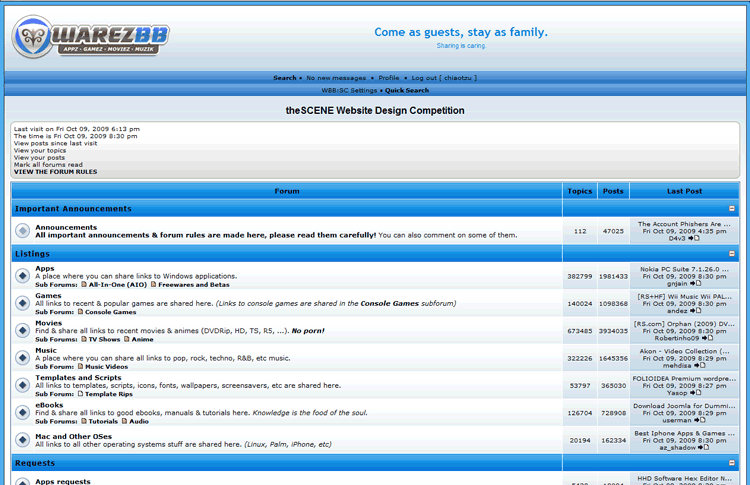750x485 pixels.
Task: Open latest post arrow icon by Yasop
Action: click(696, 393)
